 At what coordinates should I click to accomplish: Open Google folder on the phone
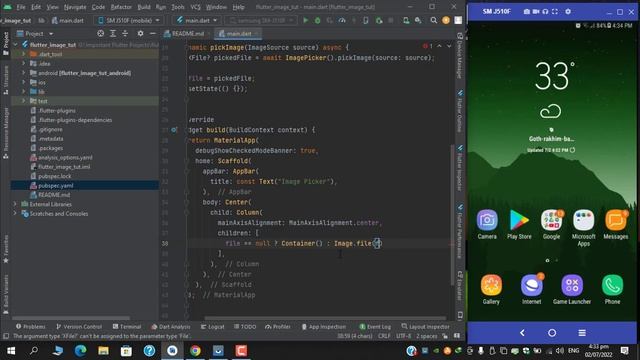tap(551, 224)
